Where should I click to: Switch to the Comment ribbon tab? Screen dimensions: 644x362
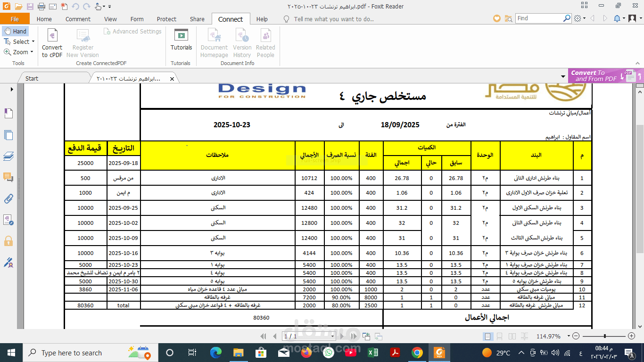[x=78, y=19]
